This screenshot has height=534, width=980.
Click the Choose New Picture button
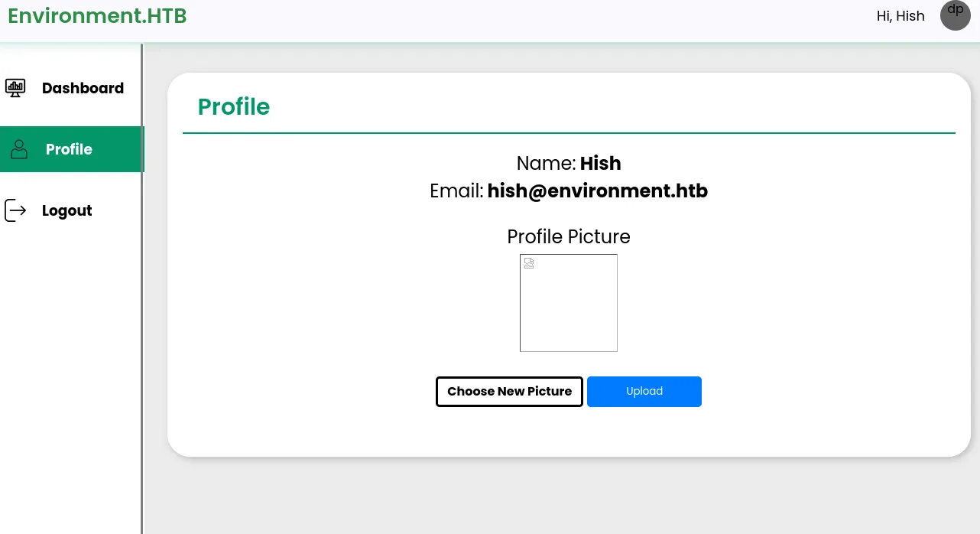coord(509,392)
